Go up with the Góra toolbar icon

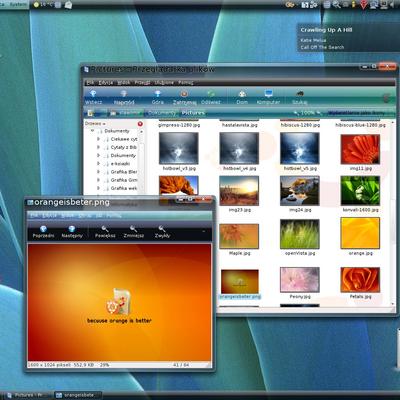tap(157, 94)
